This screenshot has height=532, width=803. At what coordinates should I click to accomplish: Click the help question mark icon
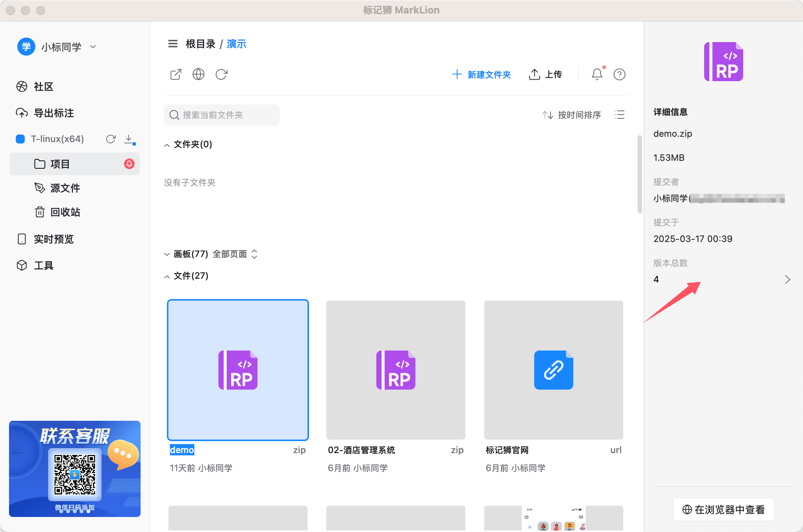click(619, 74)
